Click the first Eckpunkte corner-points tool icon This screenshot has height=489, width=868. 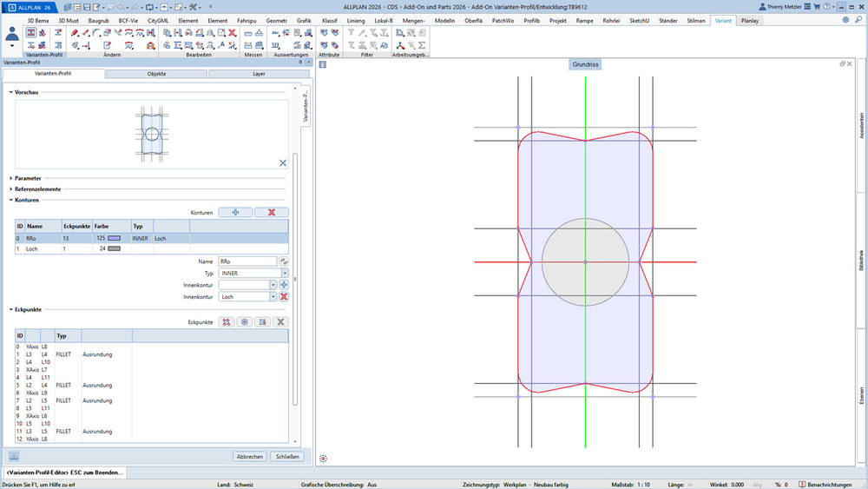pyautogui.click(x=226, y=321)
